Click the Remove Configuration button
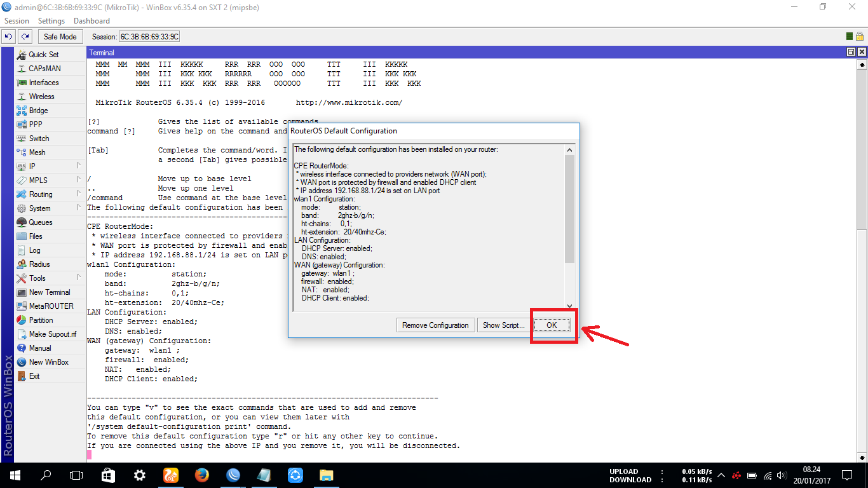Image resolution: width=868 pixels, height=488 pixels. 435,325
